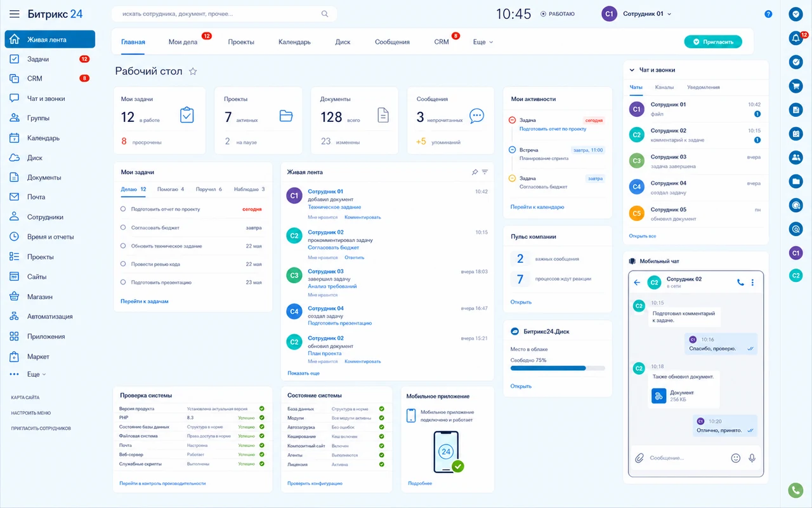Mark task Согласовать бюджет as done in Мои задачи
812x508 pixels.
click(x=123, y=227)
